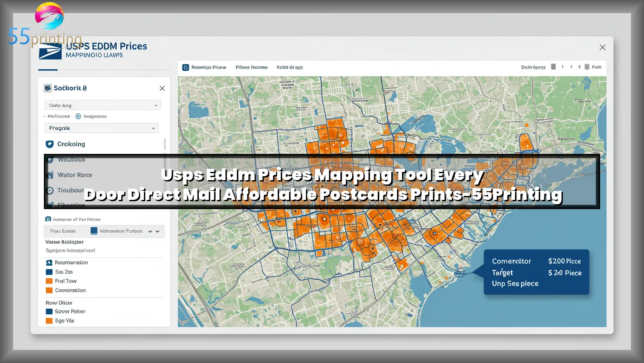Screen dimensions: 644x363
Task: Select the Melnaoulon Poleor option
Action: coord(121,231)
